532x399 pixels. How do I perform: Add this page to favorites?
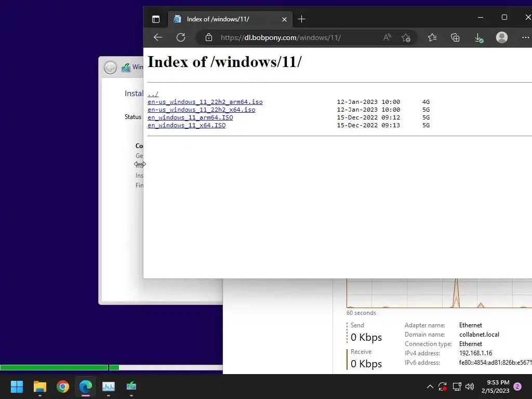click(x=406, y=37)
